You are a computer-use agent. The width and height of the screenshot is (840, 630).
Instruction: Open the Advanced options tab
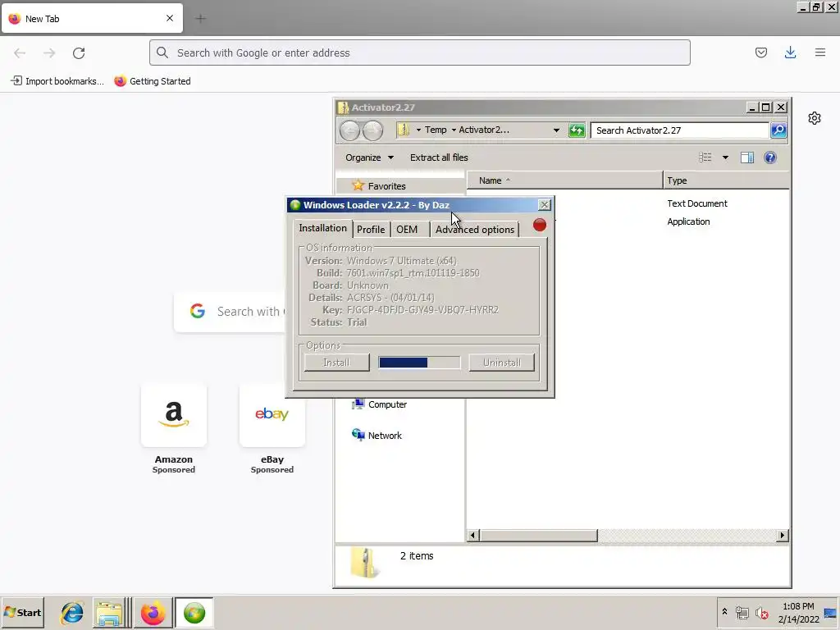[475, 230]
